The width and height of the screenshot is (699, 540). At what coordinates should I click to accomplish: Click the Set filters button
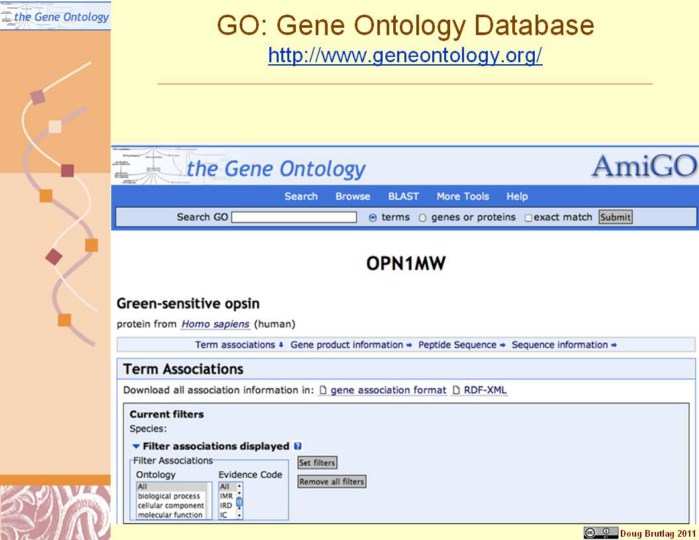pyautogui.click(x=317, y=462)
